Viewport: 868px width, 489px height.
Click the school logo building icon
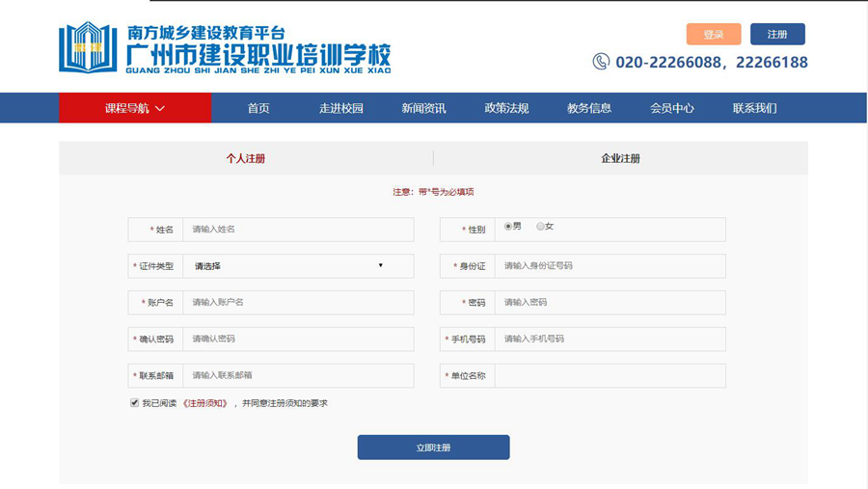click(x=88, y=47)
